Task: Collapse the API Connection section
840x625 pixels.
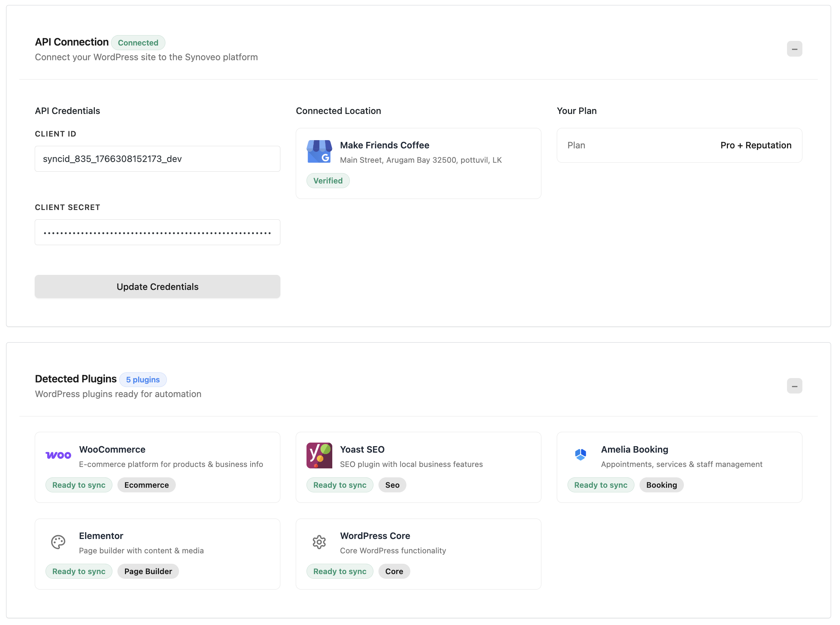Action: click(794, 49)
